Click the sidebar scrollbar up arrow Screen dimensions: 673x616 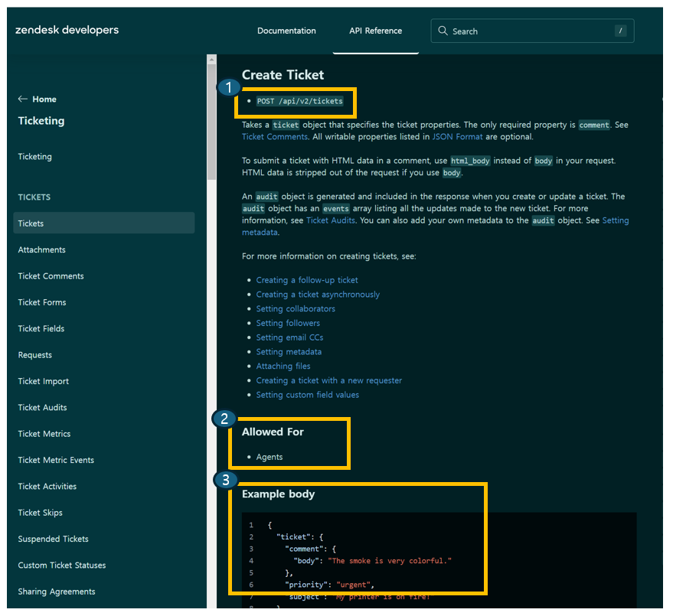211,59
